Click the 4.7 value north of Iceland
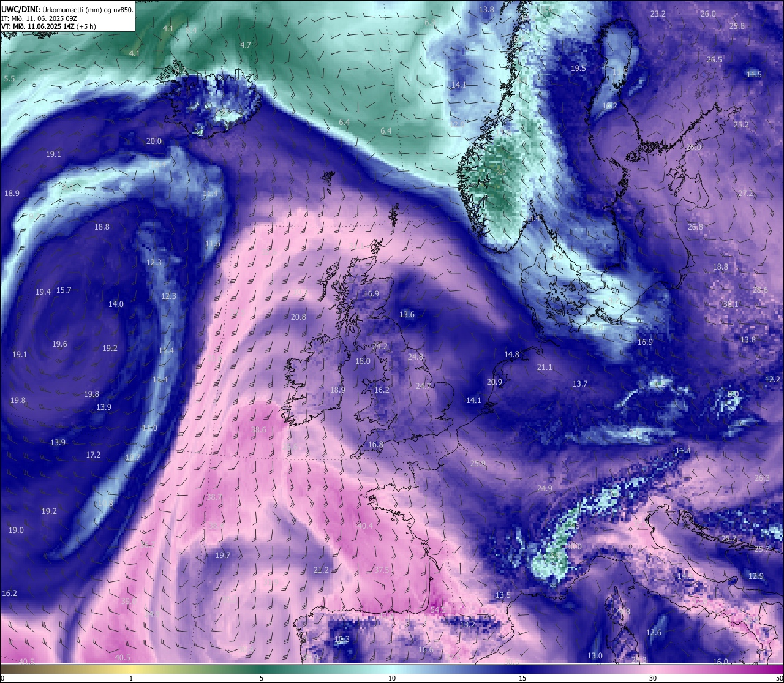Viewport: 784px width, 683px height. tap(246, 45)
